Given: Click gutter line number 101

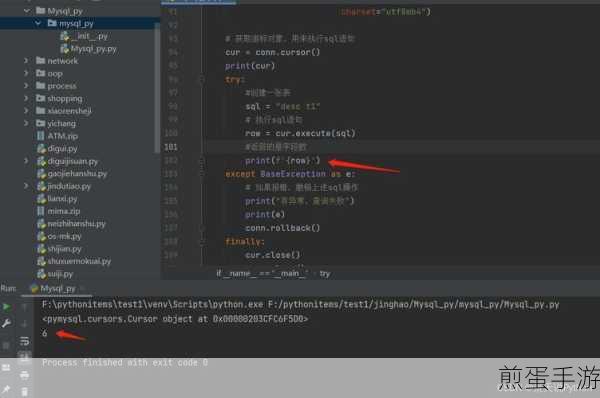Looking at the screenshot, I should point(171,147).
